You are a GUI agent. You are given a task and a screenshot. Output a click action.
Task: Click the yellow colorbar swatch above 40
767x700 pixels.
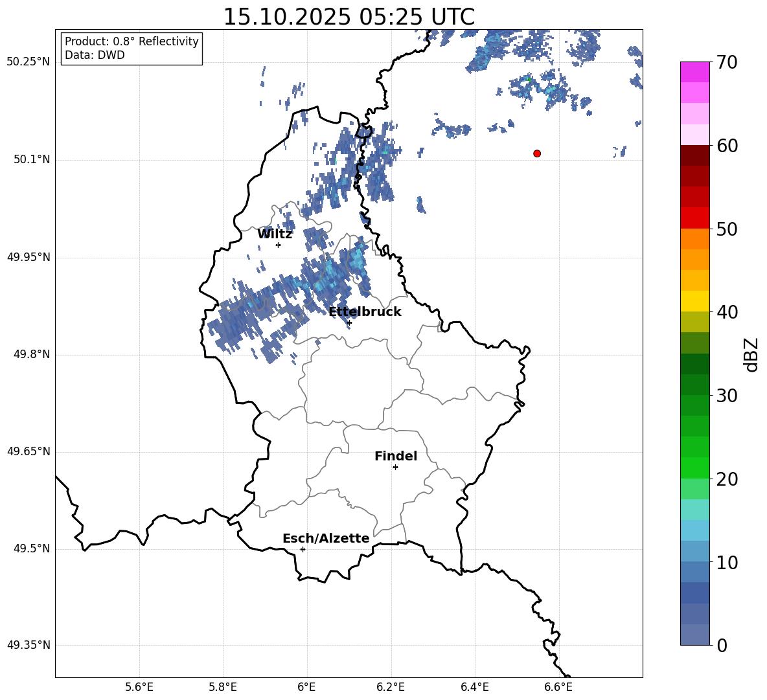pos(695,301)
